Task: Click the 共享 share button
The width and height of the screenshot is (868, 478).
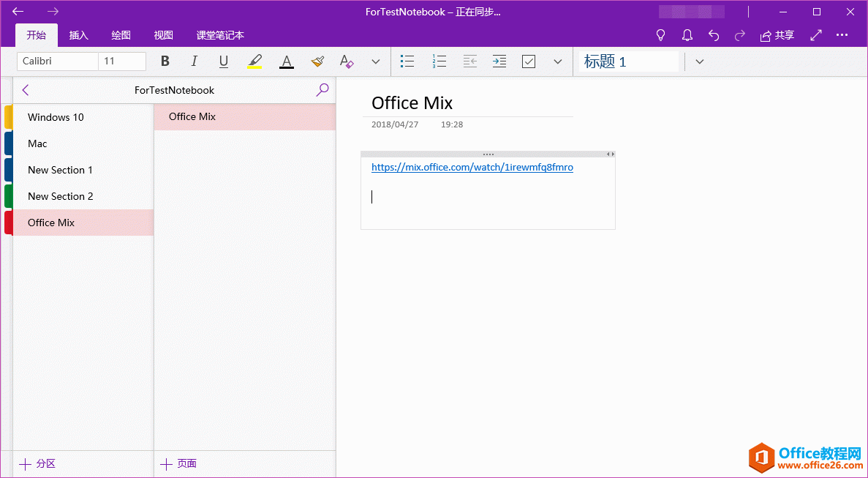Action: click(777, 34)
